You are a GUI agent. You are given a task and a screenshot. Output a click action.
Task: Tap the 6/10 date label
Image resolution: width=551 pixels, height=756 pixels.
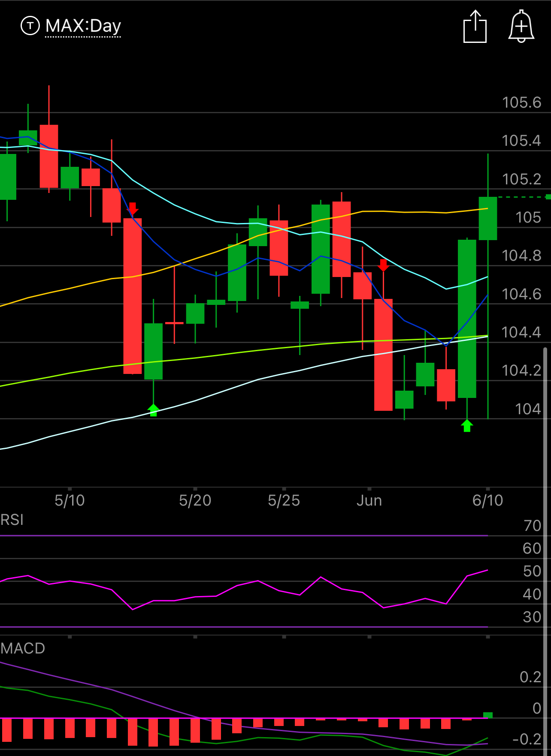pyautogui.click(x=488, y=500)
